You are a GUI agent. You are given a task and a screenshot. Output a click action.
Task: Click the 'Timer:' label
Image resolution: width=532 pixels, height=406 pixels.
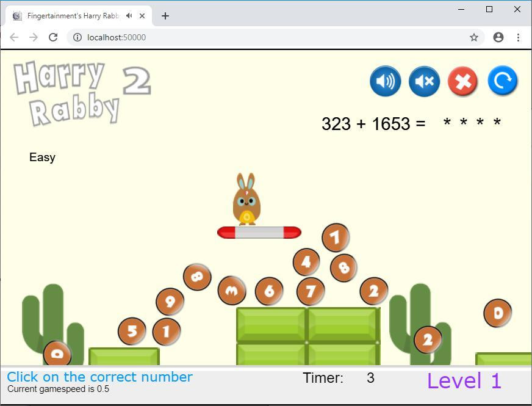tap(323, 378)
